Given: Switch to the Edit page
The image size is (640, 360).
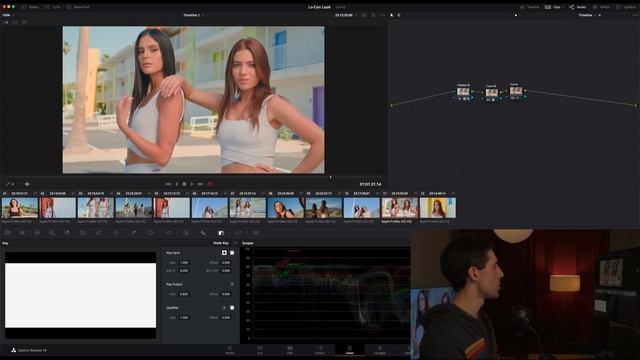Looking at the screenshot, I should coord(290,350).
